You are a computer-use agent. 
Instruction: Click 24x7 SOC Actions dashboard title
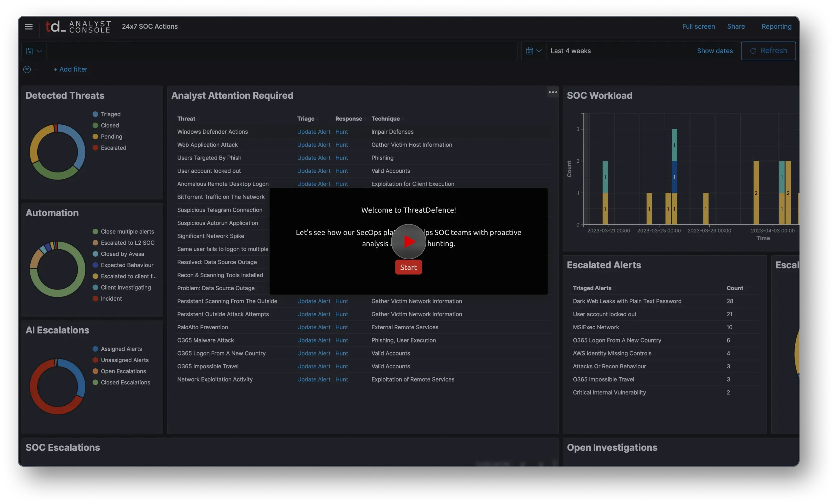150,26
